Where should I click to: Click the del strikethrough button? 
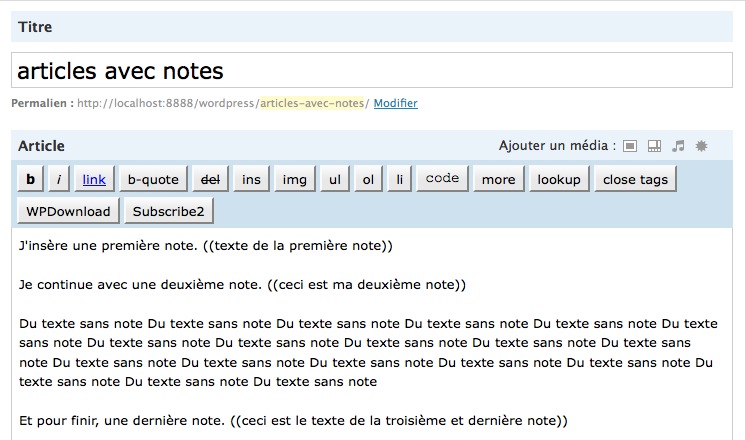point(210,179)
